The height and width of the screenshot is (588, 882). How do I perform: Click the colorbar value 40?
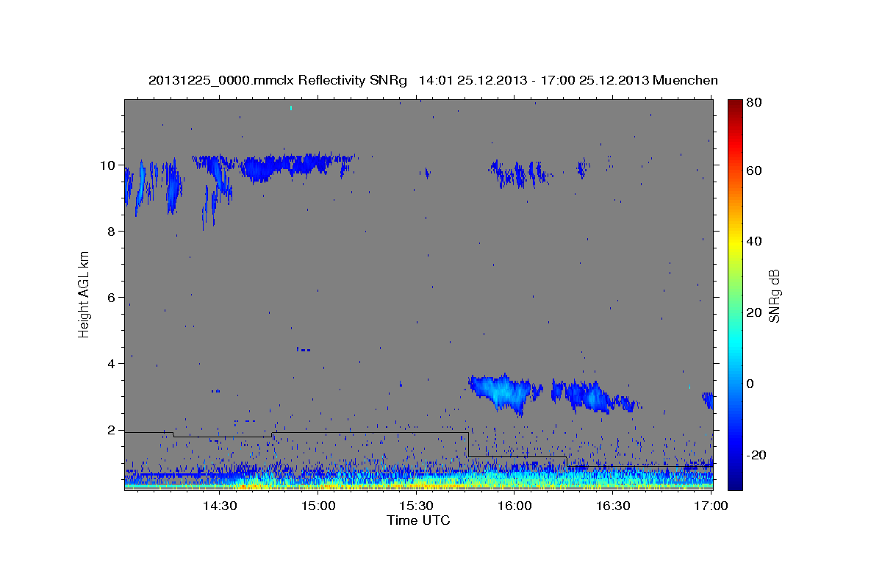click(x=754, y=241)
